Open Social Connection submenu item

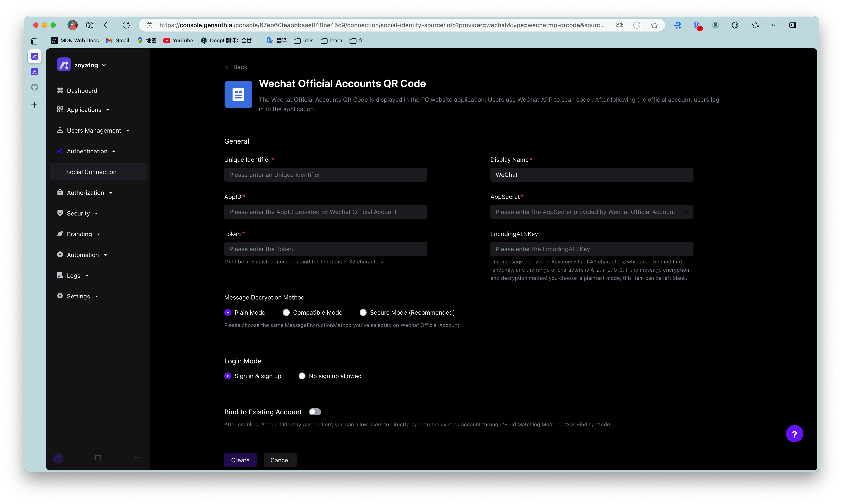98,172
